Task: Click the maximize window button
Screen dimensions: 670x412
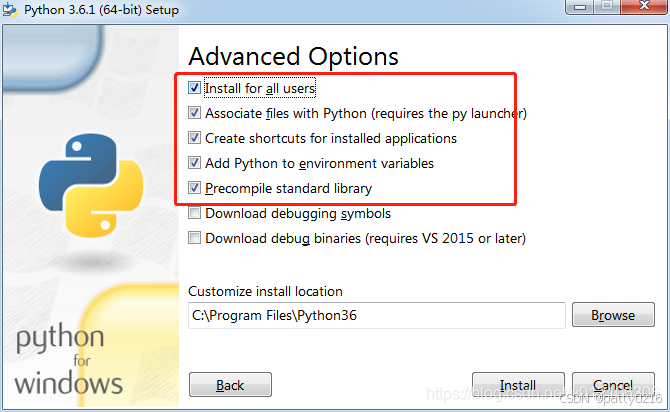Action: (x=607, y=6)
